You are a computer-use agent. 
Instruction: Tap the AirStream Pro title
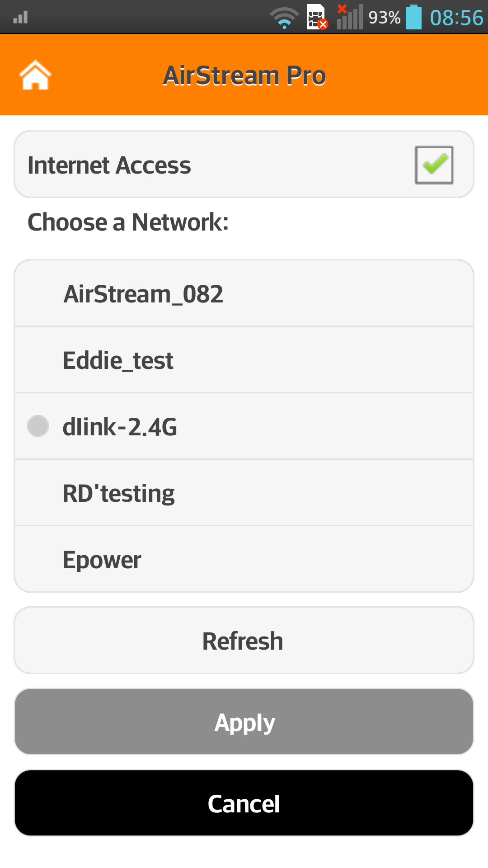[244, 75]
